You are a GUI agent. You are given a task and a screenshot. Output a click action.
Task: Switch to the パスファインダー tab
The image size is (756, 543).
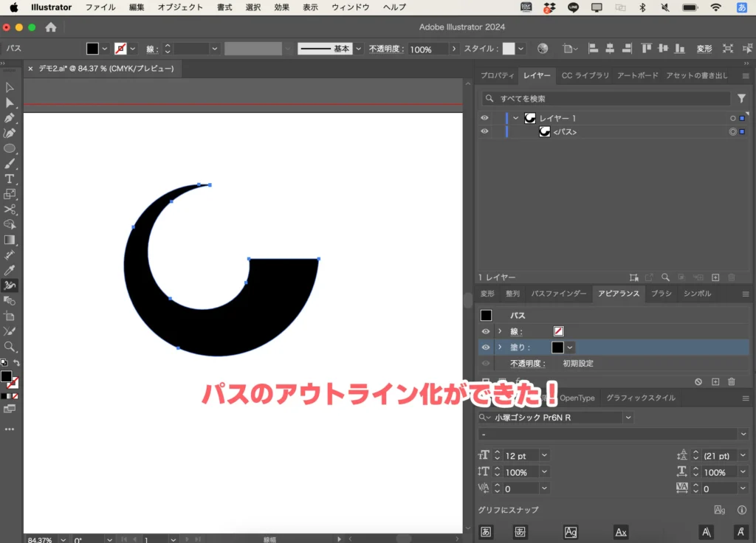click(x=559, y=294)
